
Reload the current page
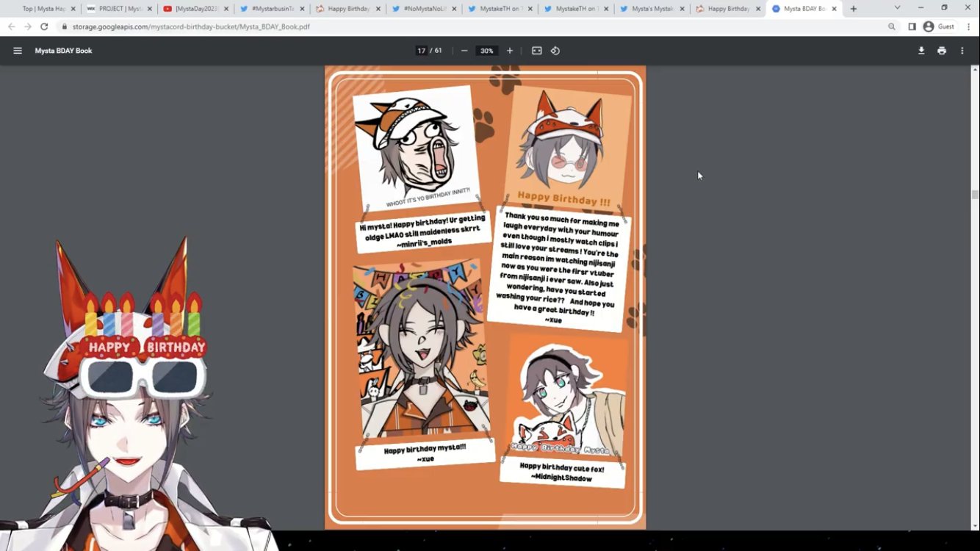click(44, 26)
